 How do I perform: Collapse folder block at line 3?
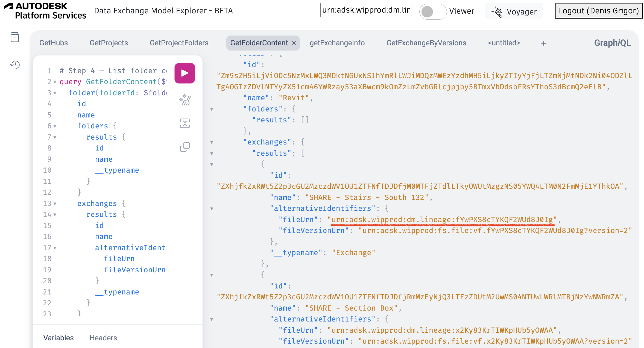coord(55,93)
